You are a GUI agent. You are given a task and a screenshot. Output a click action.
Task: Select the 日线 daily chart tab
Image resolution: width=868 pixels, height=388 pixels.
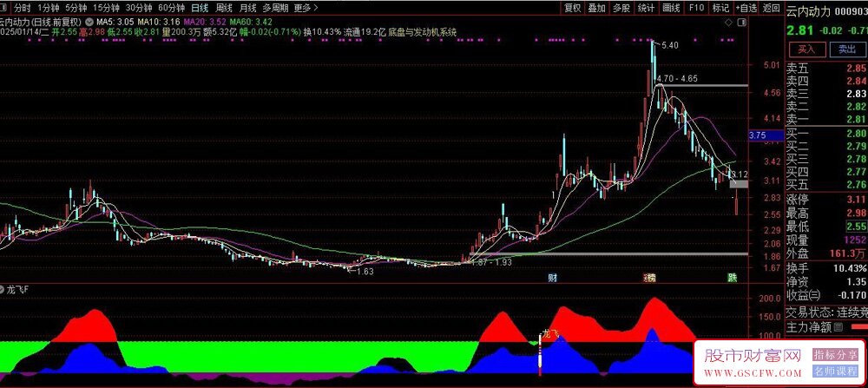click(200, 8)
